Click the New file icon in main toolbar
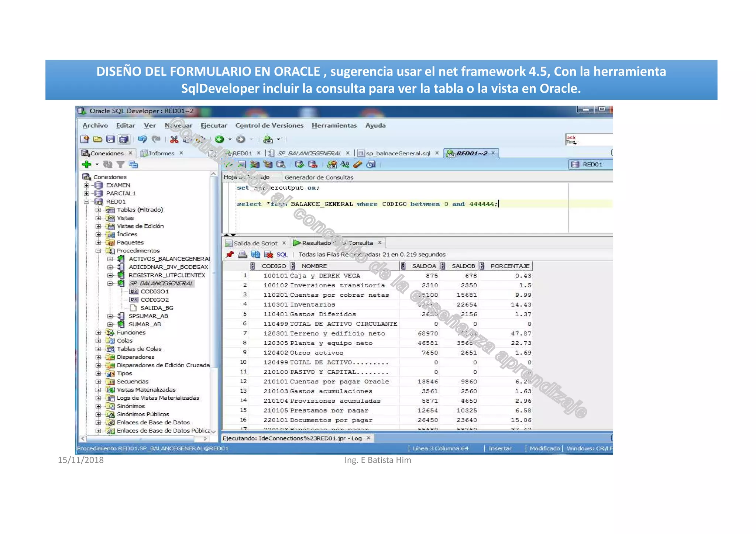The height and width of the screenshot is (534, 756). tap(85, 139)
